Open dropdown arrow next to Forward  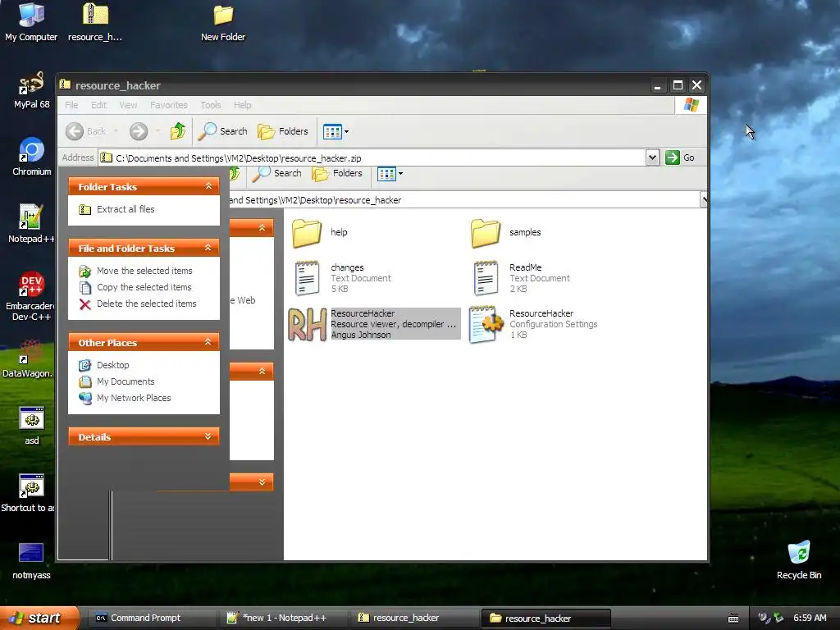pyautogui.click(x=157, y=131)
